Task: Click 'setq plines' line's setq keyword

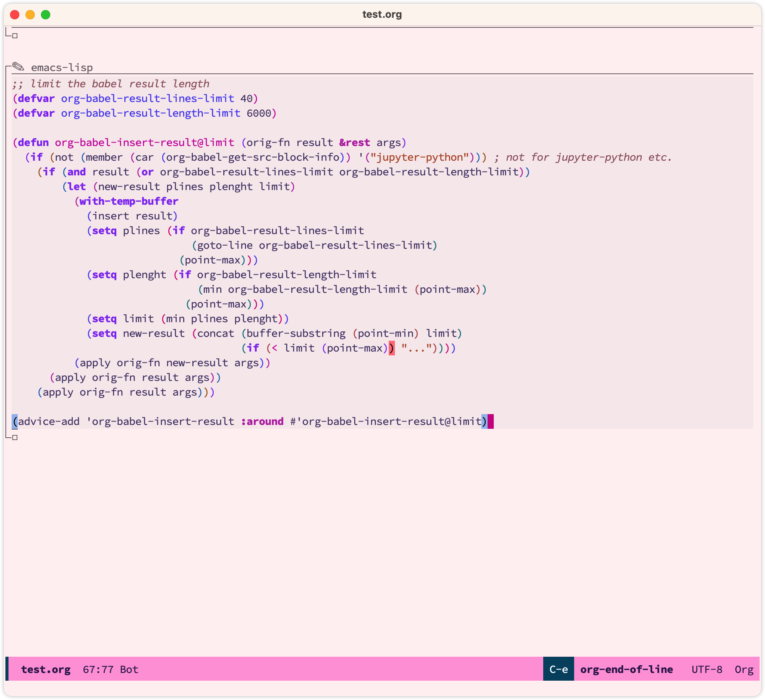Action: click(x=104, y=231)
